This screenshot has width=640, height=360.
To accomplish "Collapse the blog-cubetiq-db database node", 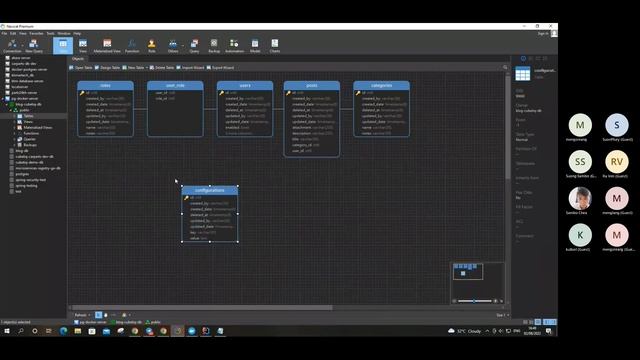I will [7, 104].
